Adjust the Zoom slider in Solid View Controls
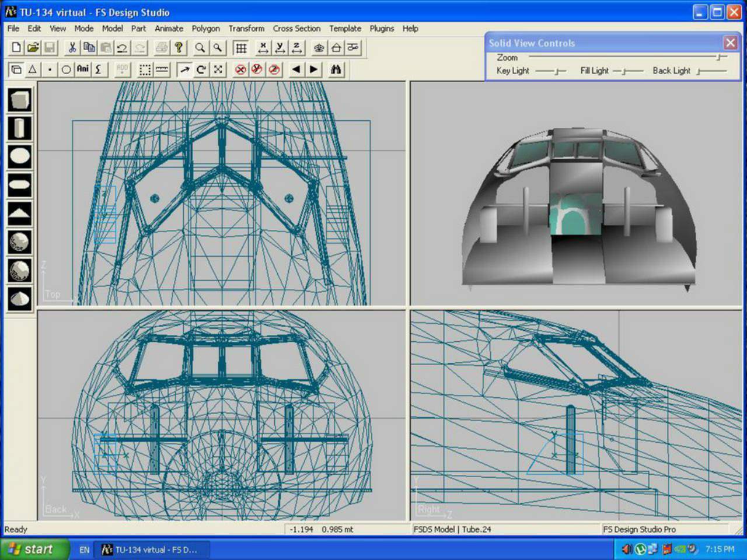 [628, 57]
